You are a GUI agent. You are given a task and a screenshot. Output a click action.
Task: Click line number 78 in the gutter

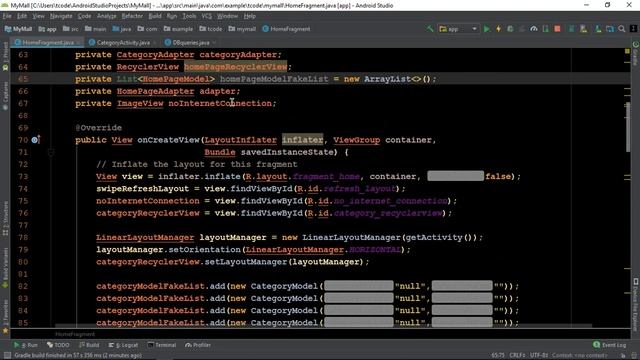pyautogui.click(x=23, y=238)
